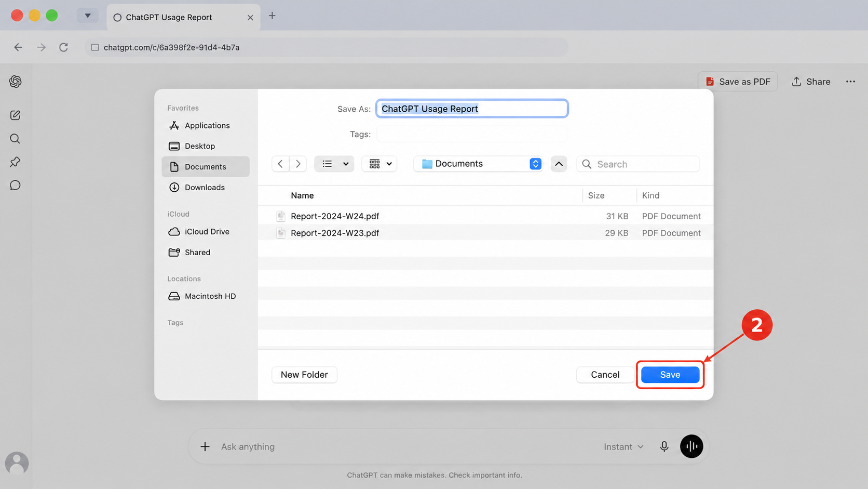This screenshot has width=868, height=489.
Task: Select Macintosh HD location
Action: pyautogui.click(x=206, y=296)
